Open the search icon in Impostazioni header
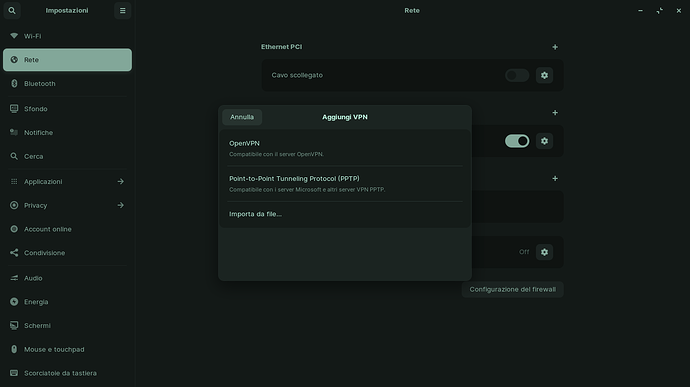Image resolution: width=690 pixels, height=387 pixels. coord(12,11)
